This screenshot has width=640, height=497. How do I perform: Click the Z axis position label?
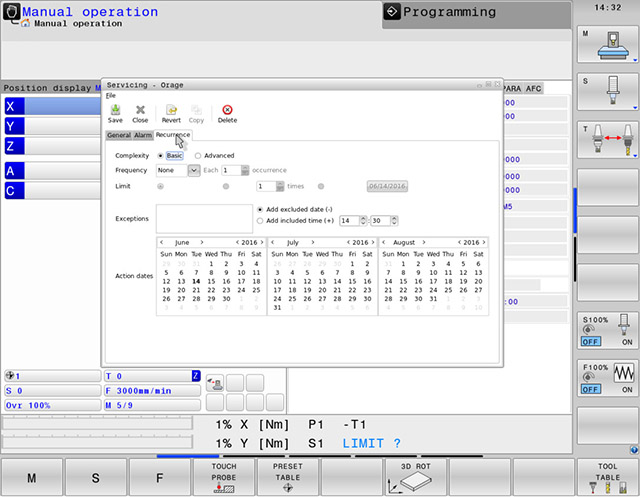pyautogui.click(x=14, y=146)
